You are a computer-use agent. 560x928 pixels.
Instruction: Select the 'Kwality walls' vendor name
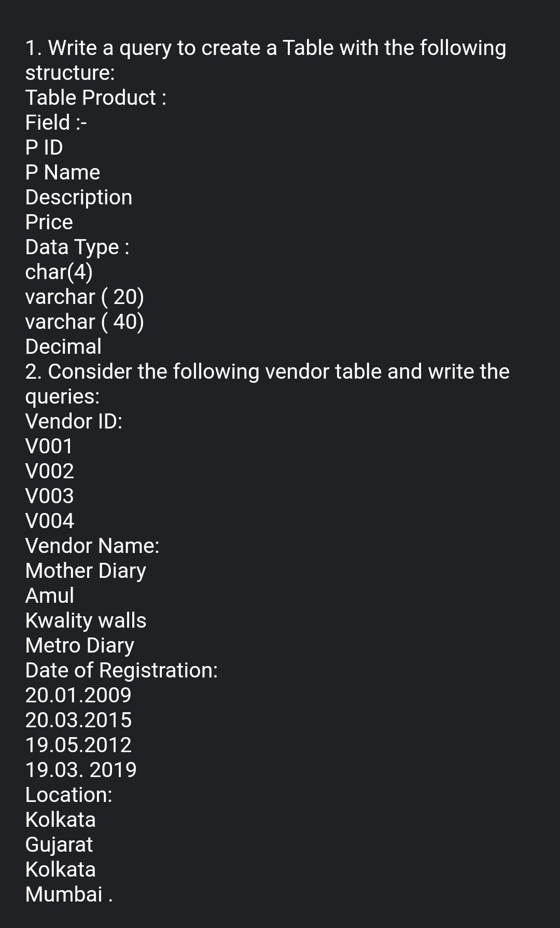click(x=86, y=620)
